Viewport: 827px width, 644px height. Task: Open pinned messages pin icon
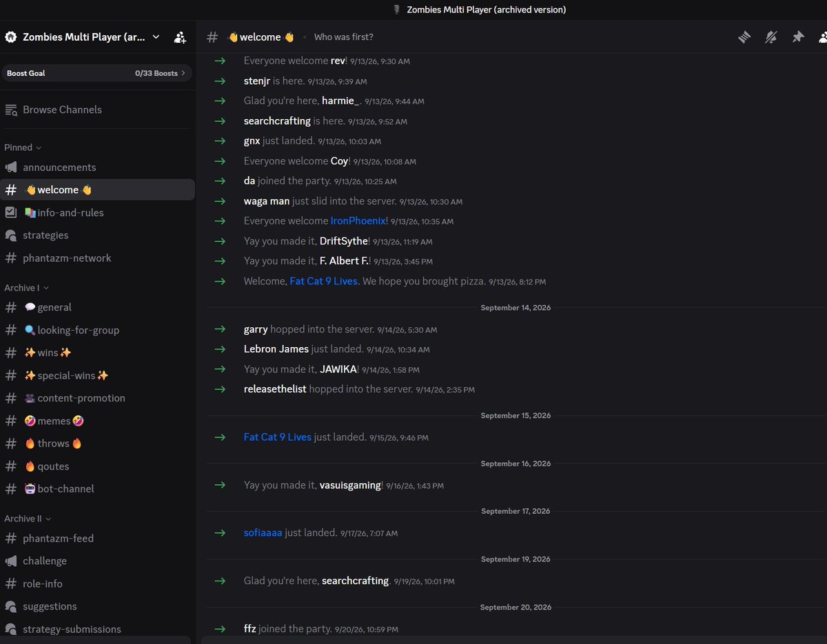tap(798, 37)
